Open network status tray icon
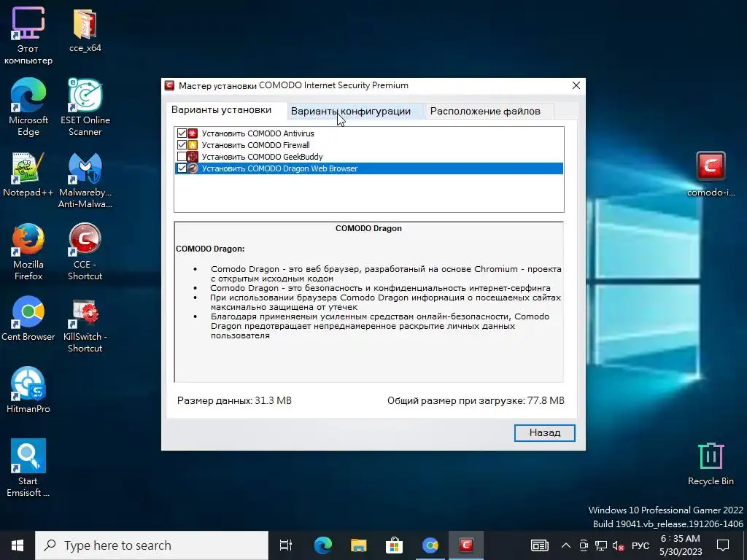The image size is (747, 560). [601, 545]
